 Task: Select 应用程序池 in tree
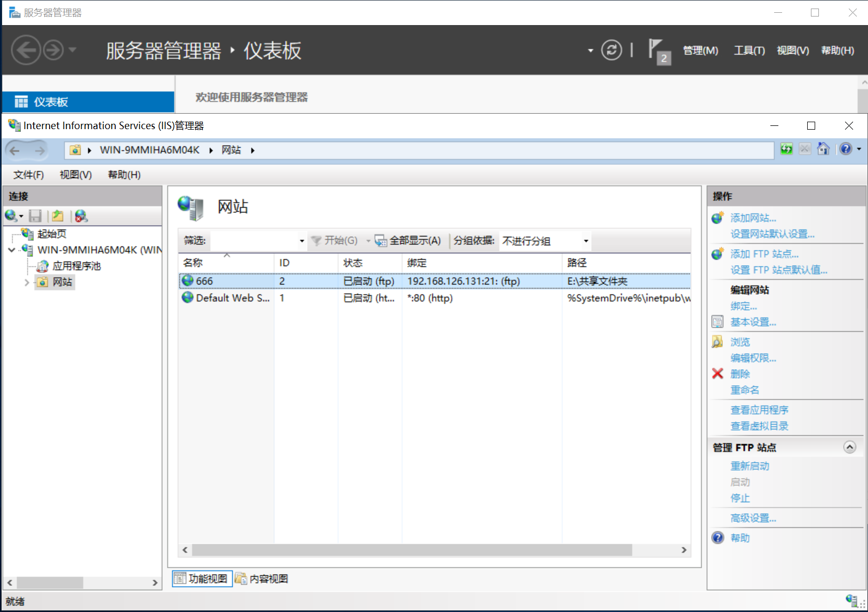point(76,266)
